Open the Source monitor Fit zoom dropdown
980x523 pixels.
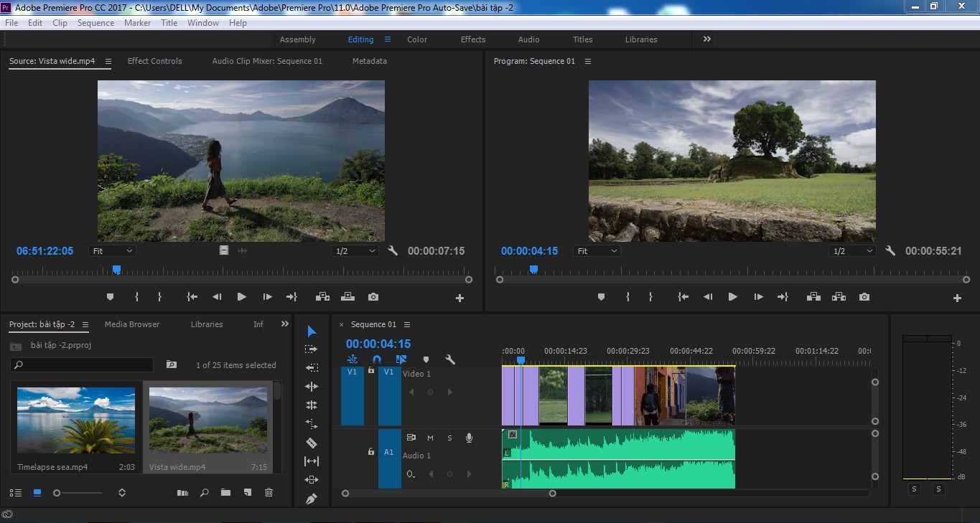pos(113,251)
